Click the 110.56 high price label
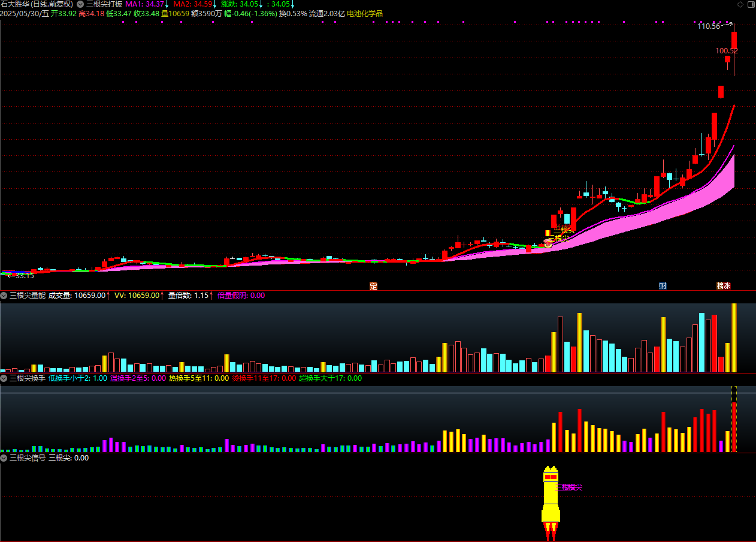This screenshot has width=756, height=542. [709, 26]
